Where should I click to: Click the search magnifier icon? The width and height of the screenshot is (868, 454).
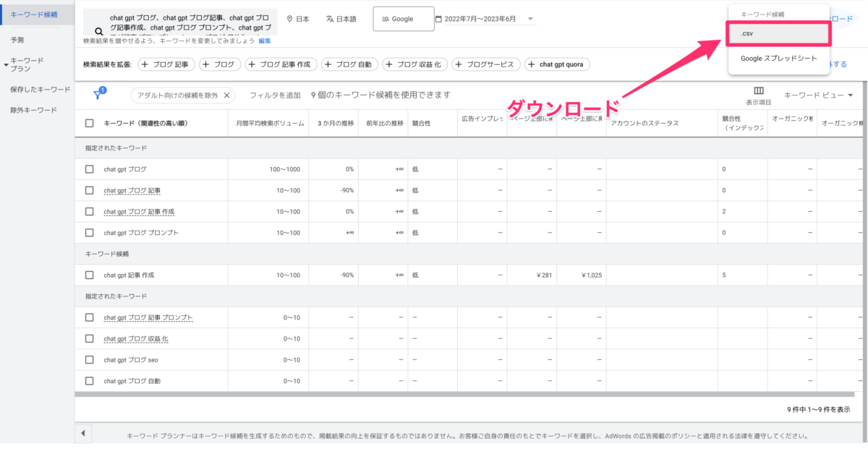(x=98, y=31)
